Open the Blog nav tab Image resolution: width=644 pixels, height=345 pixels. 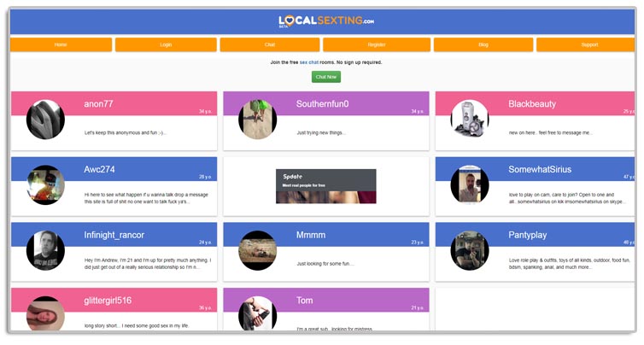click(x=483, y=44)
